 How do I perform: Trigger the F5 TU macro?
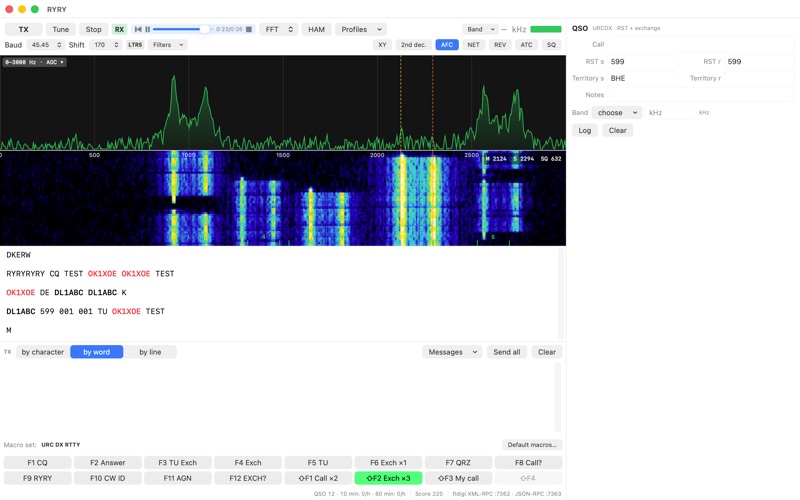pos(318,463)
